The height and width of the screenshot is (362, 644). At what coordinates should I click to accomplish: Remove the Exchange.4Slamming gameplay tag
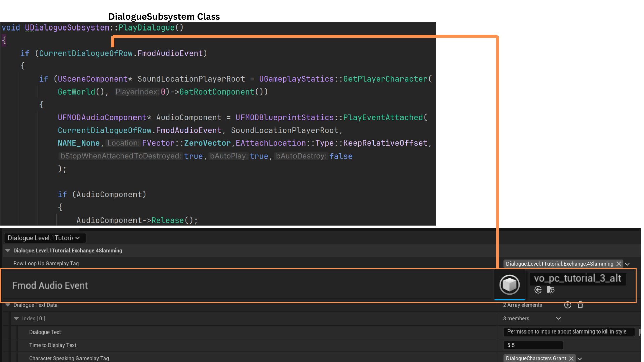click(619, 264)
